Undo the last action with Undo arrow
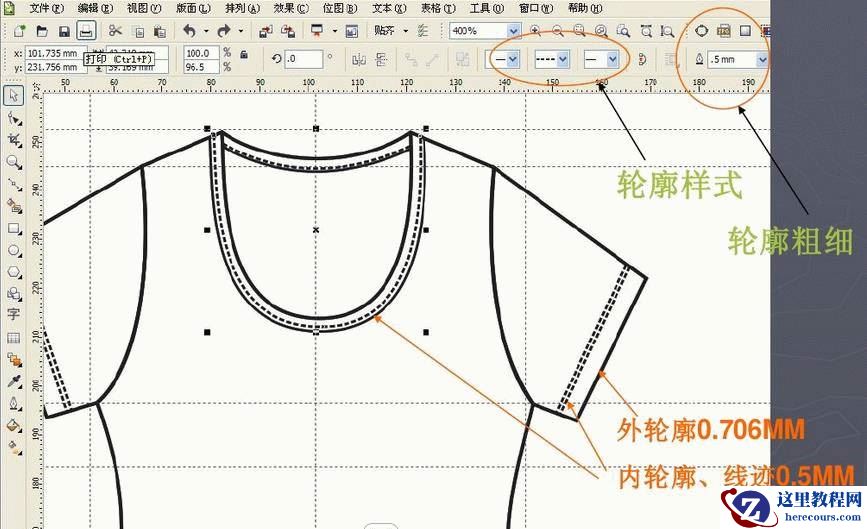 pyautogui.click(x=190, y=31)
